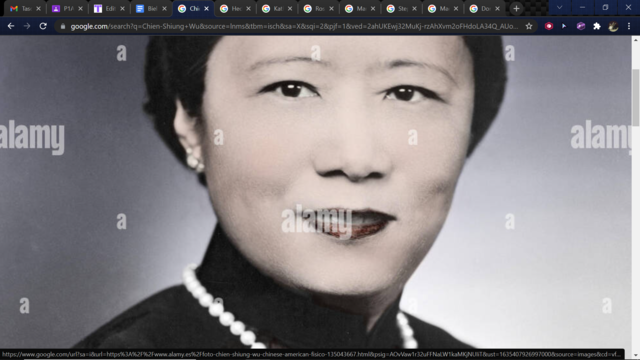Switch to the Ste Google tab
This screenshot has height=360, width=640.
398,9
